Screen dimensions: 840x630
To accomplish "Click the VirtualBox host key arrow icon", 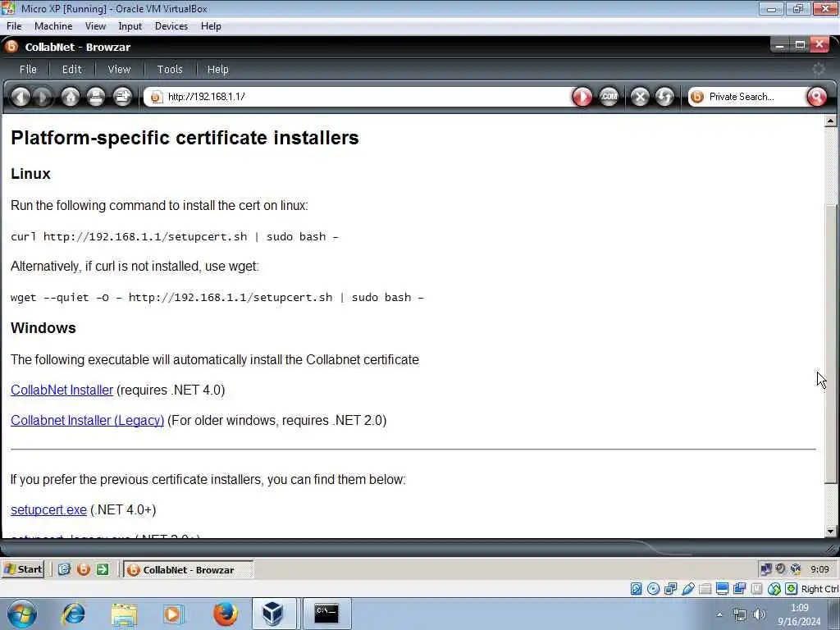I will [x=792, y=589].
